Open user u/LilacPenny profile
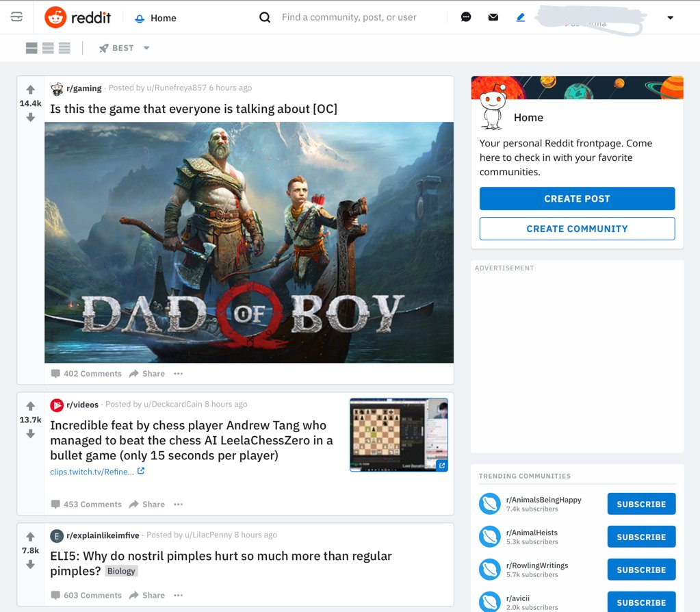The image size is (700, 612). 208,535
